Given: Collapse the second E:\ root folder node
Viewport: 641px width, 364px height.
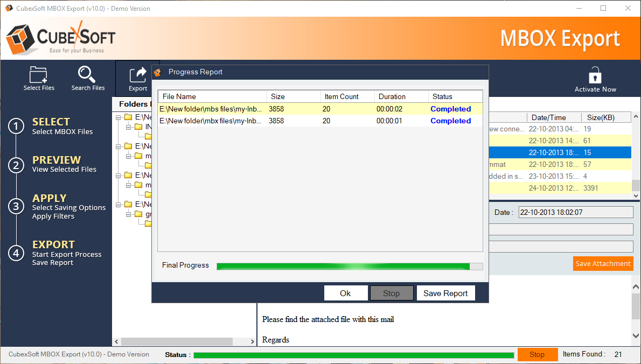Looking at the screenshot, I should tap(119, 146).
